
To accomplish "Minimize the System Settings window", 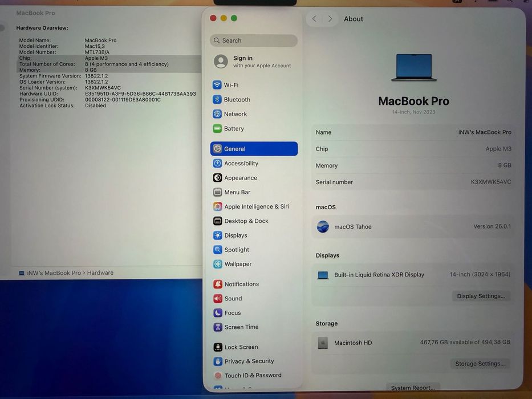I will pyautogui.click(x=224, y=18).
